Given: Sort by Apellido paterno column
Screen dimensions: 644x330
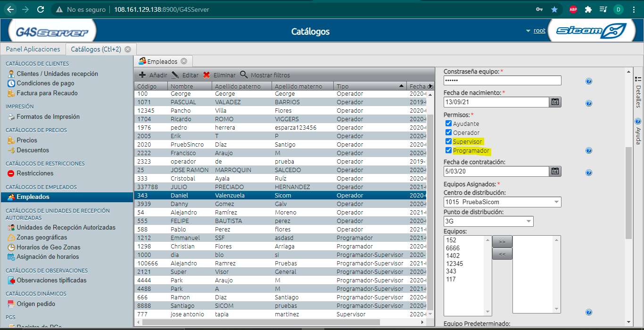Looking at the screenshot, I should [242, 86].
